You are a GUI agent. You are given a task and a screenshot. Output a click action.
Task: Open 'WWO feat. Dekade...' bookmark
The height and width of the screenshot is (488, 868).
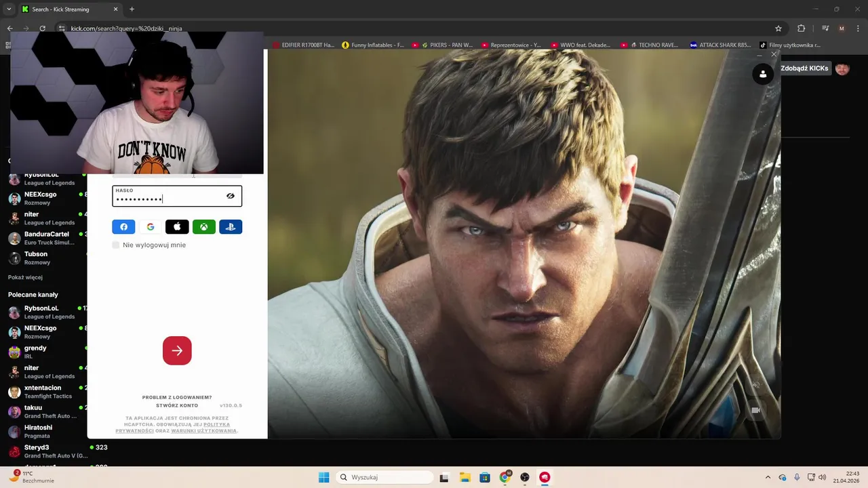[x=580, y=45]
